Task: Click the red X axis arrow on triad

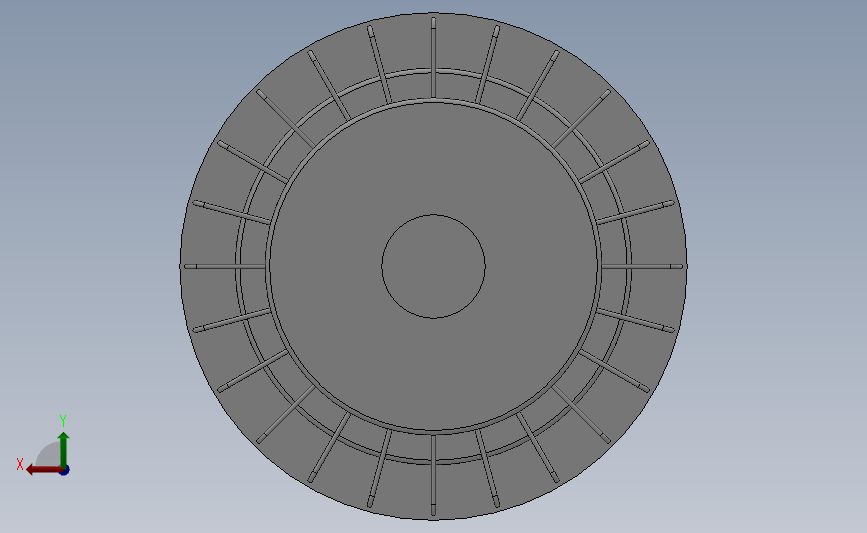Action: [x=43, y=470]
